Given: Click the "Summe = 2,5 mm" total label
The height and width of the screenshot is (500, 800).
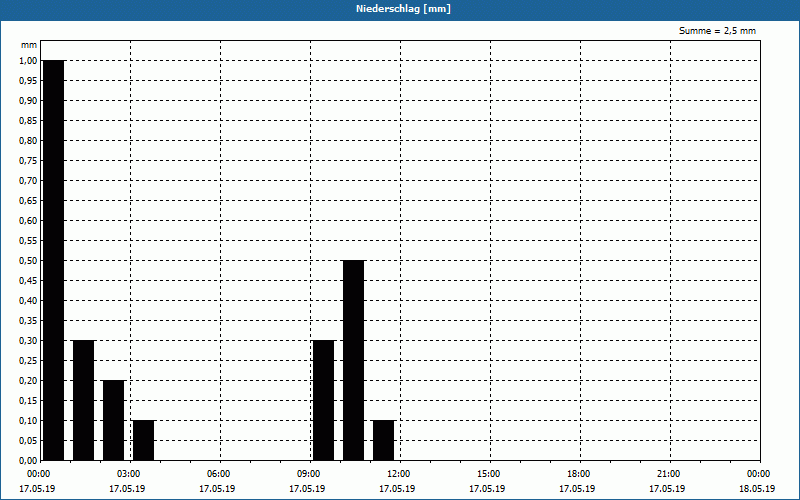Looking at the screenshot, I should pyautogui.click(x=717, y=31).
